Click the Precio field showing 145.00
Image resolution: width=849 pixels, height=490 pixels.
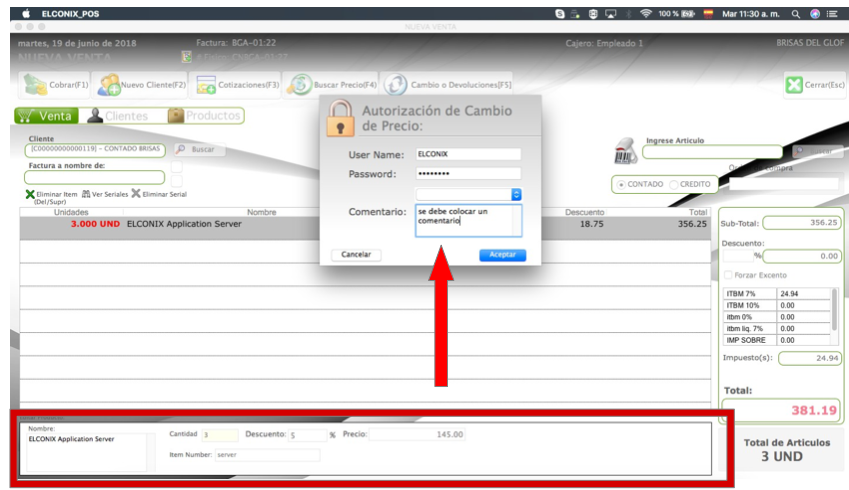pyautogui.click(x=417, y=434)
